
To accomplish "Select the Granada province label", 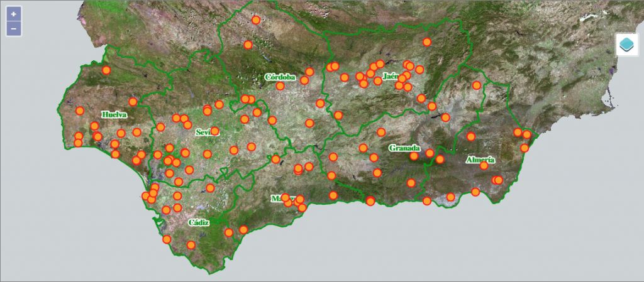I will pos(404,148).
